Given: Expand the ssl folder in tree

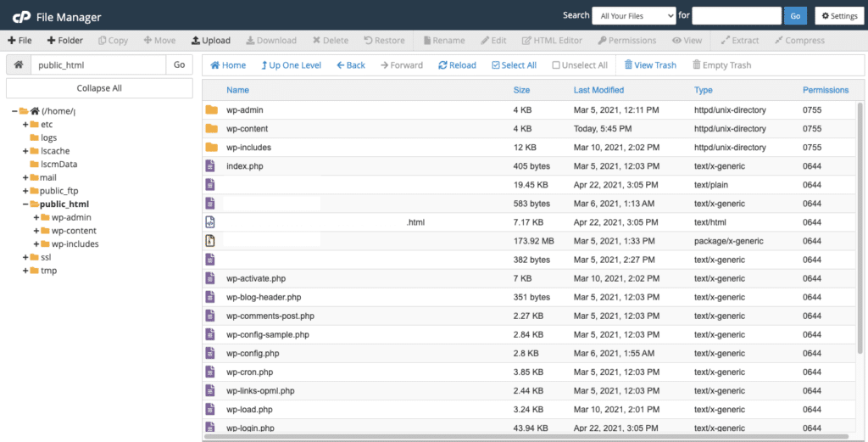Looking at the screenshot, I should tap(25, 258).
